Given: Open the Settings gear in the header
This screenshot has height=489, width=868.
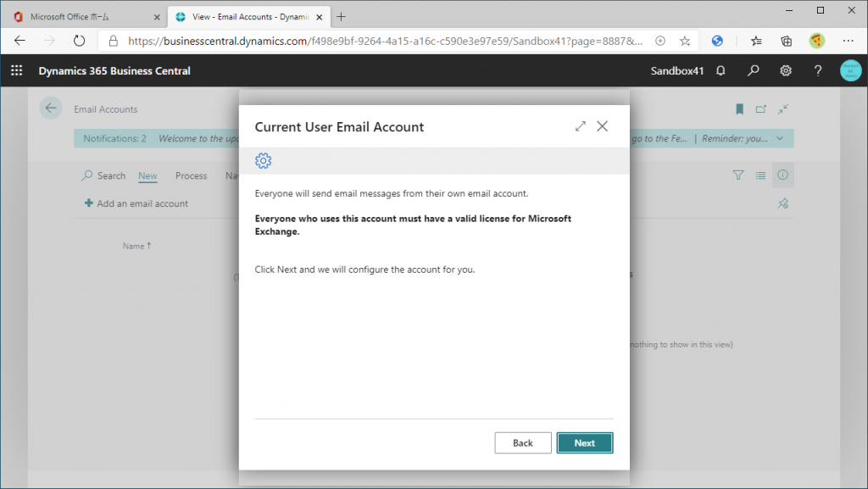Looking at the screenshot, I should (x=786, y=71).
